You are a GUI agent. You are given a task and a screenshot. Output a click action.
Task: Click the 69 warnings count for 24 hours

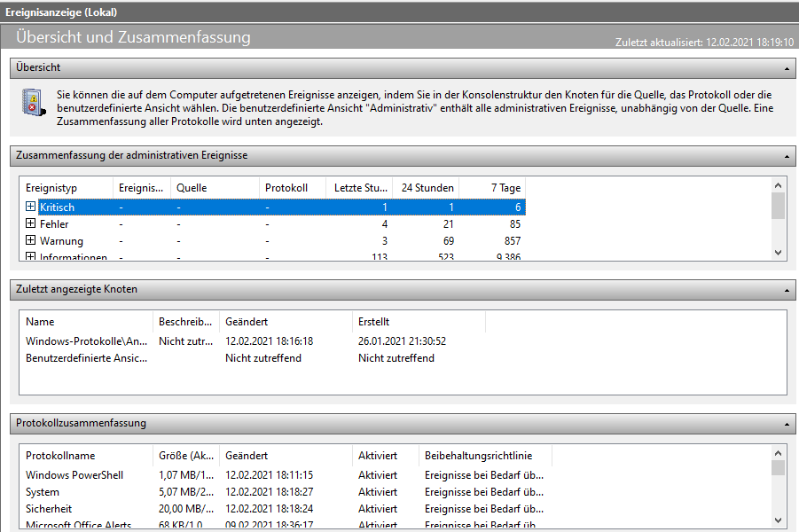(449, 240)
